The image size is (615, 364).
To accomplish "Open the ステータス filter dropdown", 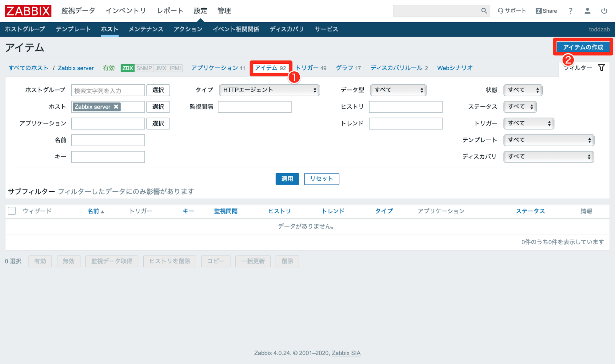I will pyautogui.click(x=520, y=107).
